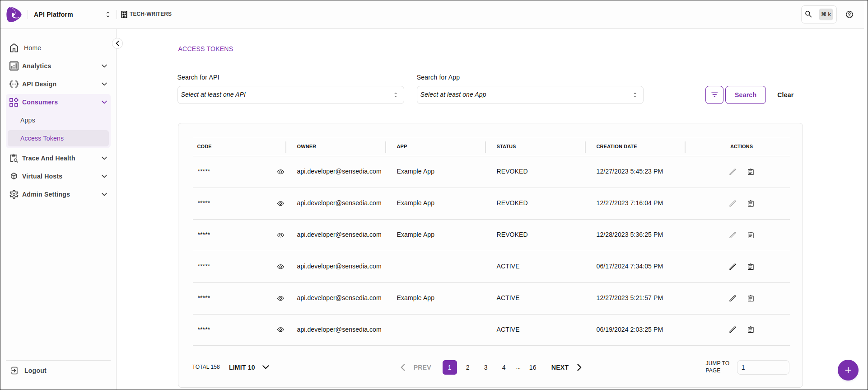Reveal code of token created 12/27/2023 5:45:23 PM
The image size is (868, 390).
point(280,172)
